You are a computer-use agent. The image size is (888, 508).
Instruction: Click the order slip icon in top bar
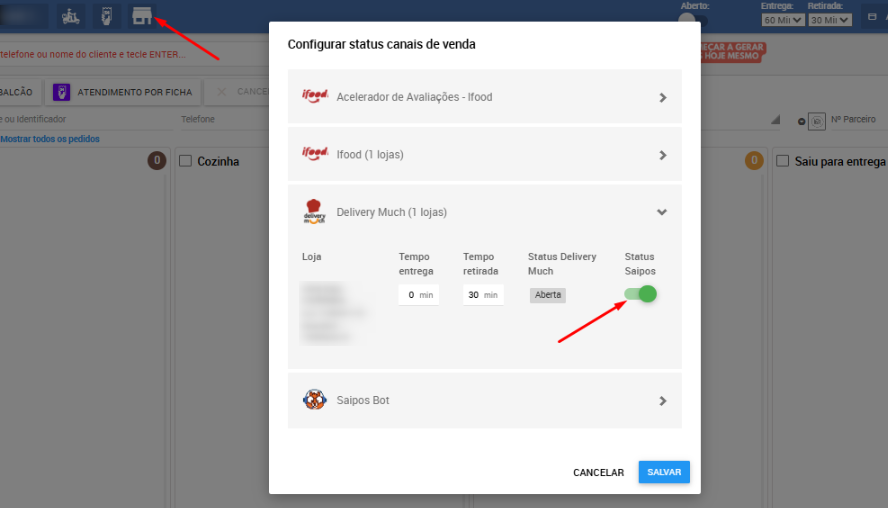(x=106, y=16)
